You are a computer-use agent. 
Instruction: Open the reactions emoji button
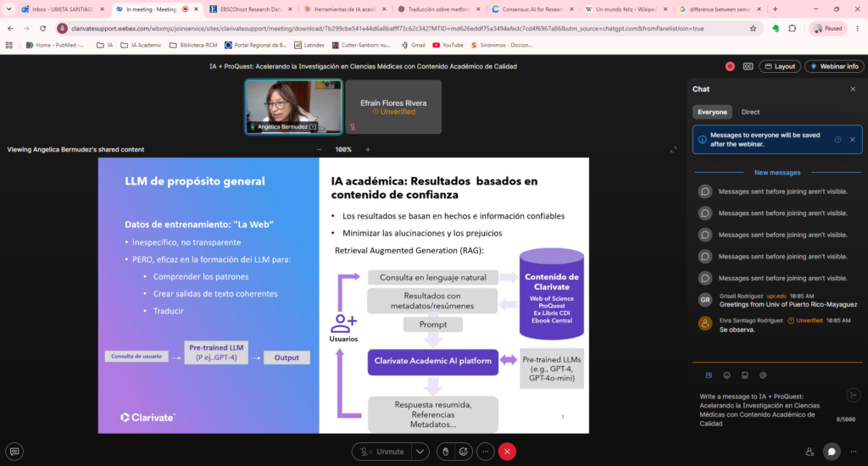(464, 452)
